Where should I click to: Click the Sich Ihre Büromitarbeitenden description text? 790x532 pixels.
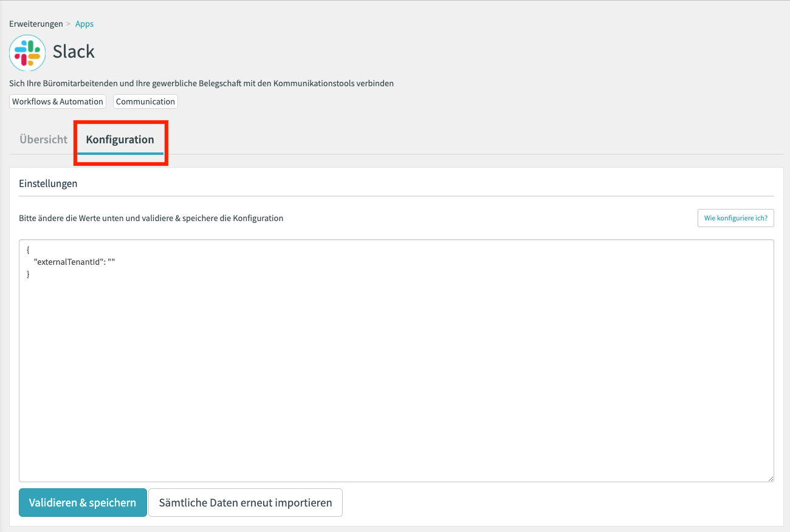[201, 83]
